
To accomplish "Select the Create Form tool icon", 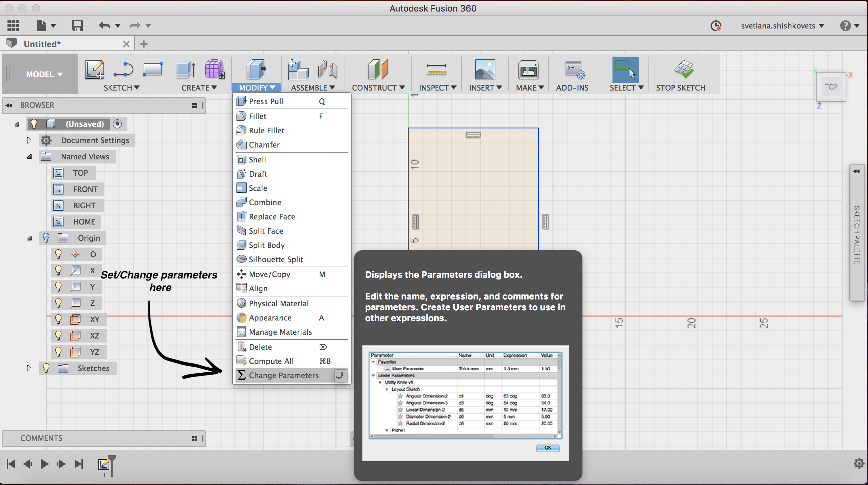I will 214,69.
